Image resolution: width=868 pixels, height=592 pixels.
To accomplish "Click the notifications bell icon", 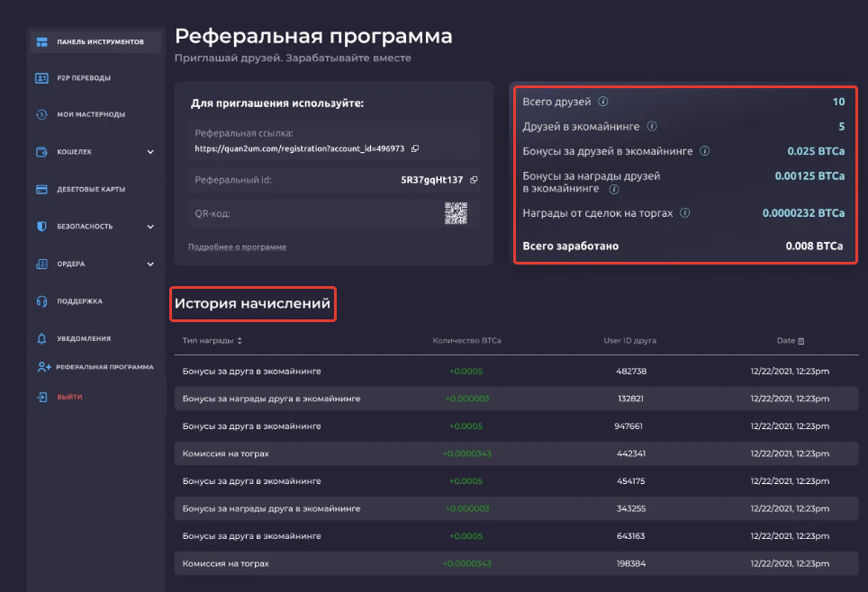I will click(41, 338).
